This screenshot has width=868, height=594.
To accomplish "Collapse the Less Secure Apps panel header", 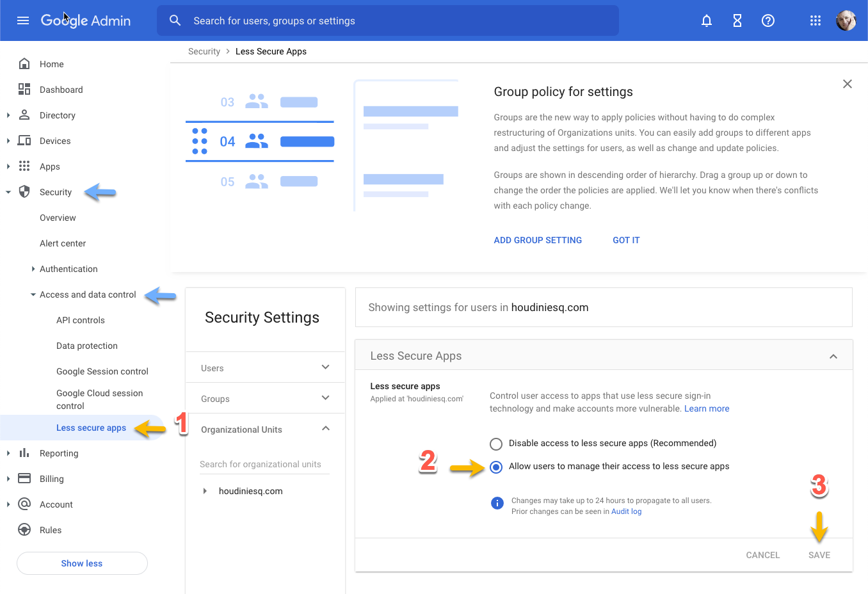I will coord(833,357).
